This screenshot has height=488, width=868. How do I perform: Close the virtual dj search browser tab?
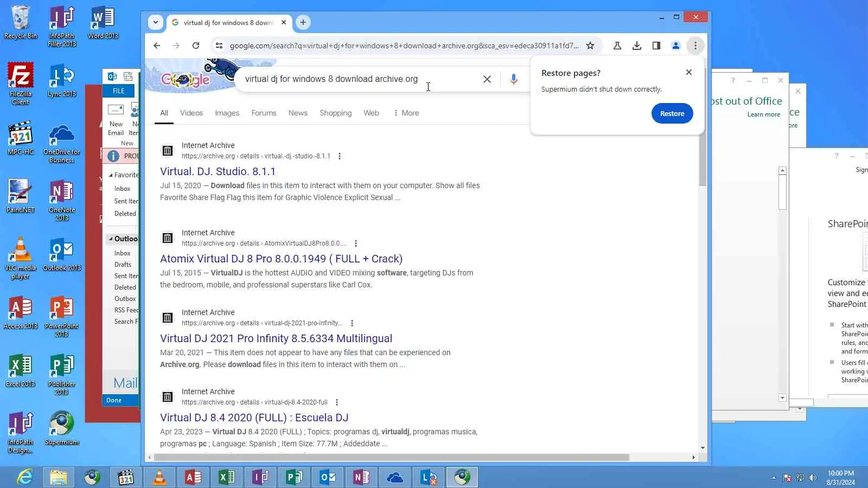coord(284,22)
